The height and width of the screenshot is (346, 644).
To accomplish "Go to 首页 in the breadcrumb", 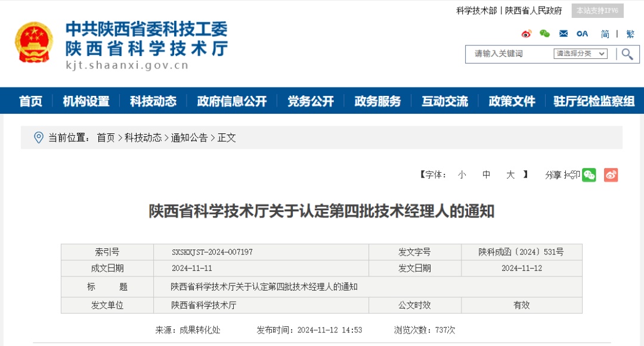I will click(106, 138).
